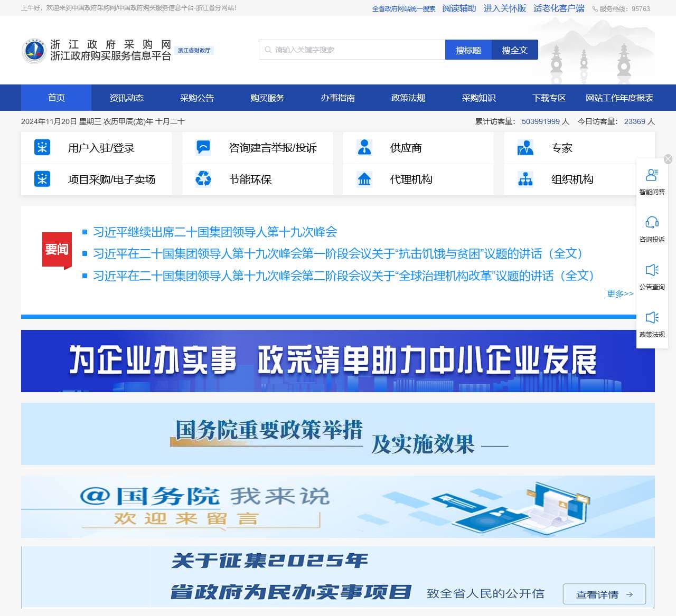Viewport: 676px width, 616px height.
Task: Click the 浙江政府购买服务信息平台 title text
Action: click(111, 55)
